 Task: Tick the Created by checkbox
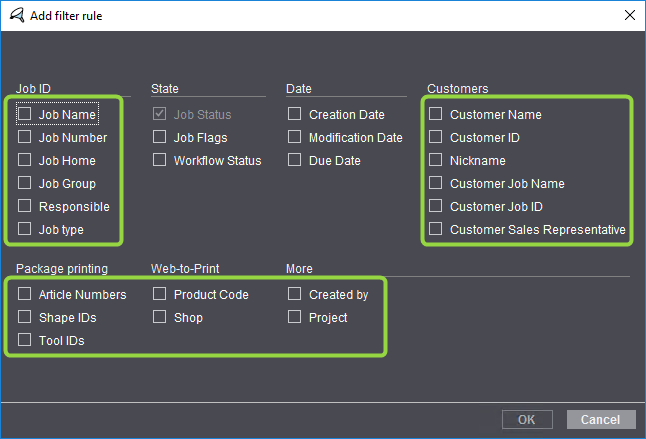click(x=295, y=294)
